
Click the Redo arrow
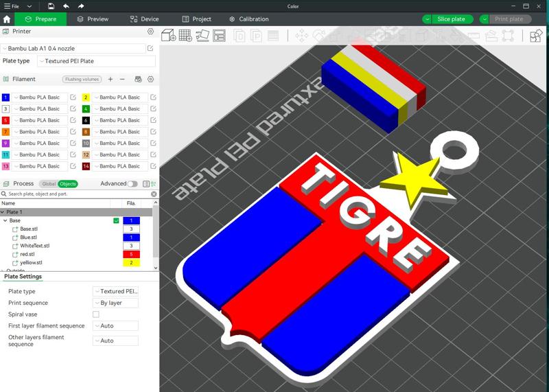click(81, 6)
